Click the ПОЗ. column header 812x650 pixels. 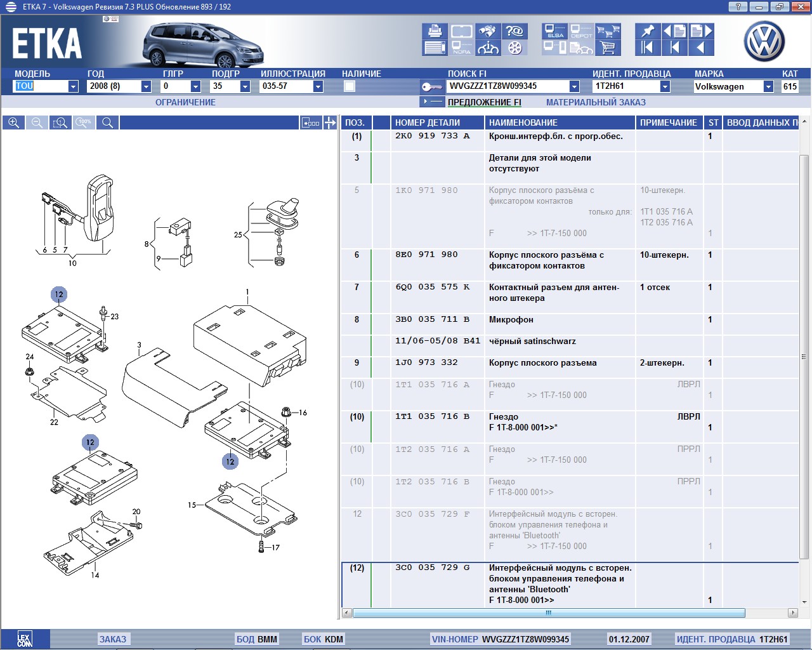click(355, 123)
